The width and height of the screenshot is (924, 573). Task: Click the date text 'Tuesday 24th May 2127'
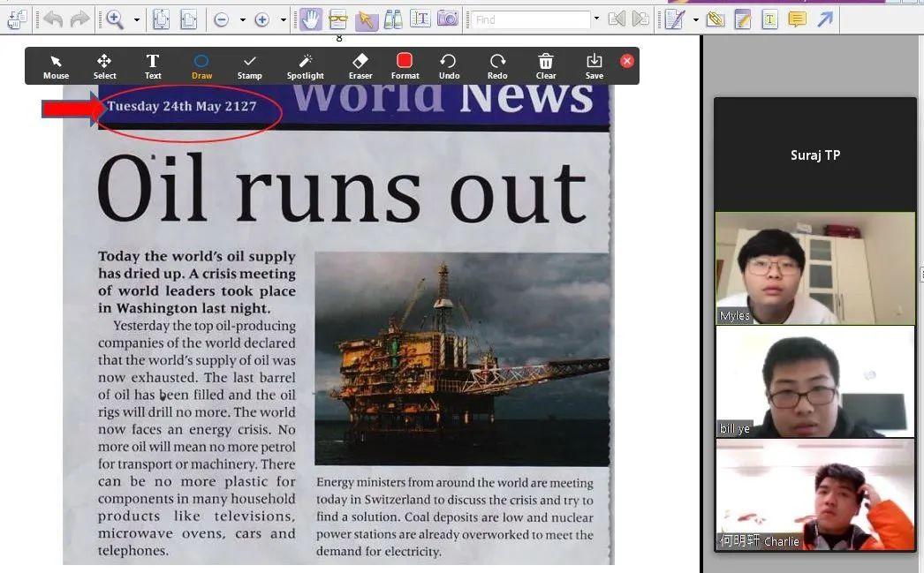coord(181,106)
